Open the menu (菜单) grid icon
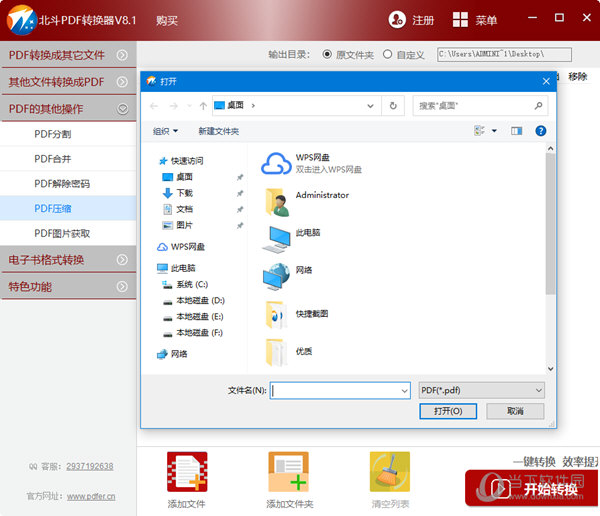 (x=460, y=19)
